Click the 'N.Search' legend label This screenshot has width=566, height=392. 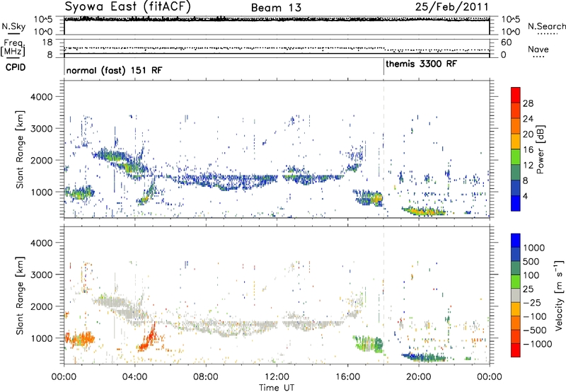[546, 26]
